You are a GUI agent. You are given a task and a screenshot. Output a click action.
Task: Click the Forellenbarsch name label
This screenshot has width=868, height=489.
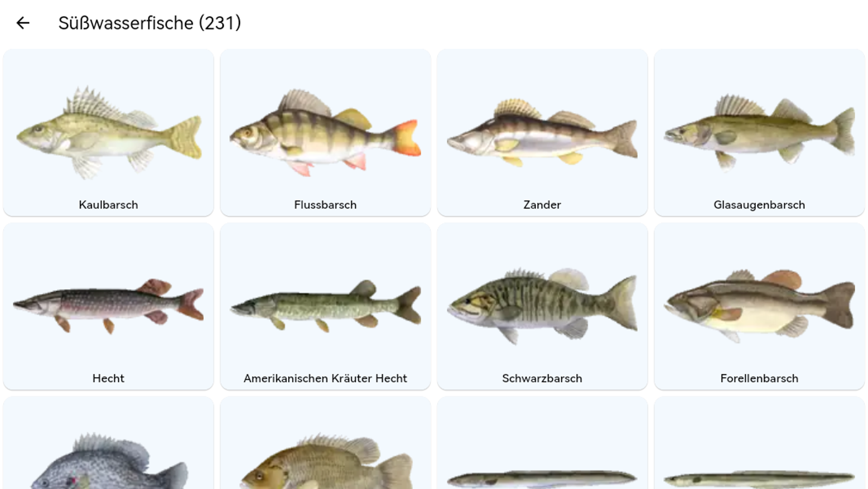click(x=759, y=378)
